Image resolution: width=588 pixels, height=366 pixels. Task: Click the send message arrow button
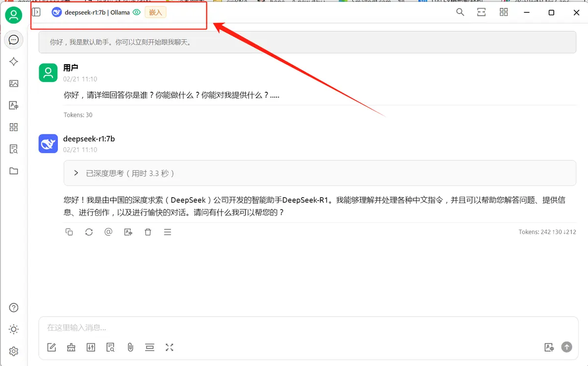[566, 347]
